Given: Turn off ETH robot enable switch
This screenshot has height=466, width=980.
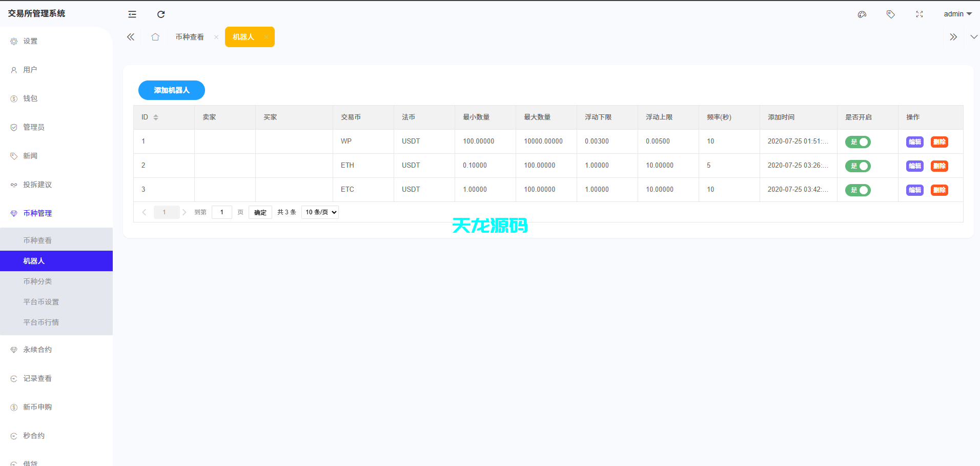Looking at the screenshot, I should [857, 166].
